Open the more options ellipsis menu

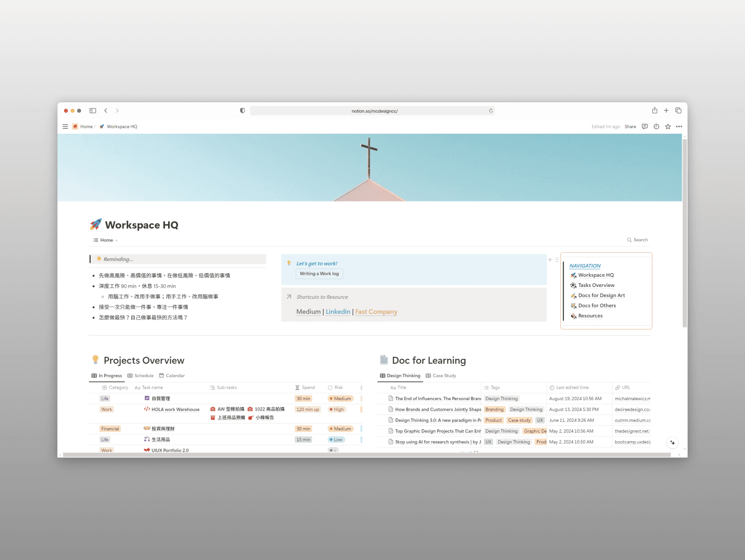[679, 126]
